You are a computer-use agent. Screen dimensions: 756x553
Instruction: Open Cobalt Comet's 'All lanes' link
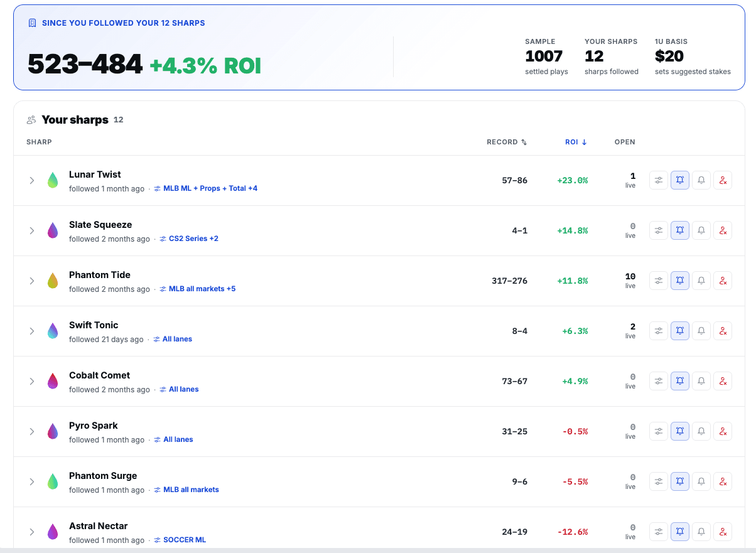point(179,389)
